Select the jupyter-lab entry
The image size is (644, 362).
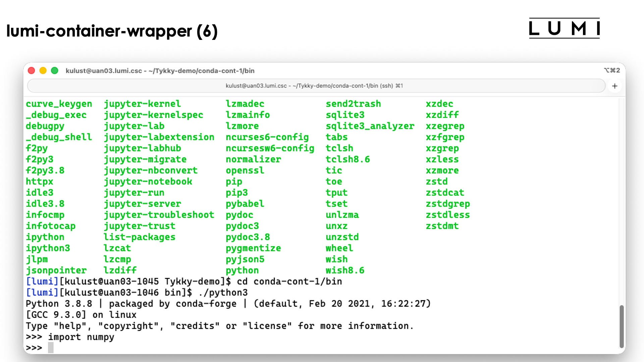click(134, 126)
